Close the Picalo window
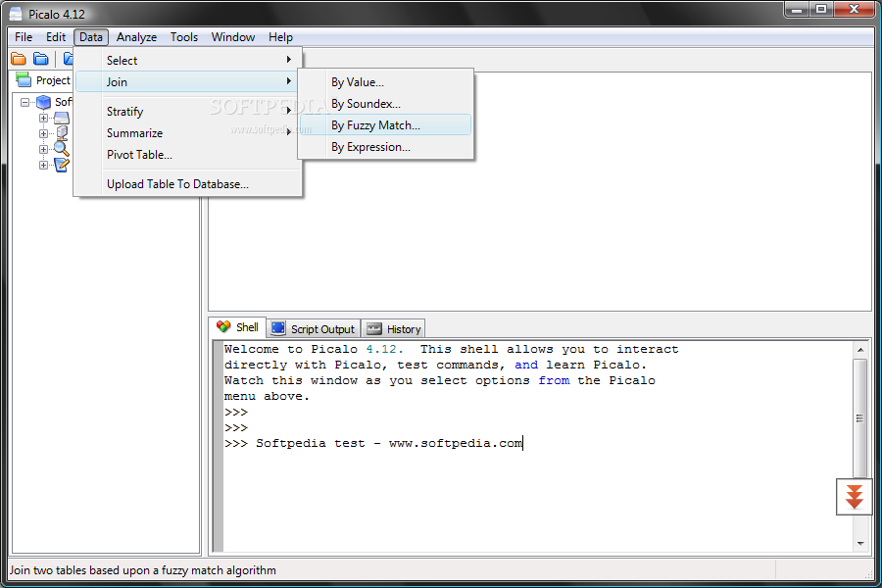Screen dimensions: 882x588 pyautogui.click(x=854, y=10)
